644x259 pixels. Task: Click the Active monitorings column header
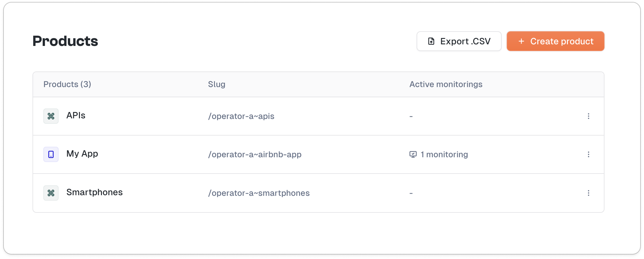[x=446, y=84]
